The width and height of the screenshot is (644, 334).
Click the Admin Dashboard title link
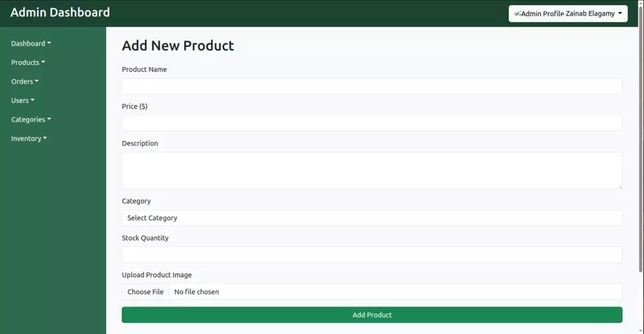click(60, 12)
